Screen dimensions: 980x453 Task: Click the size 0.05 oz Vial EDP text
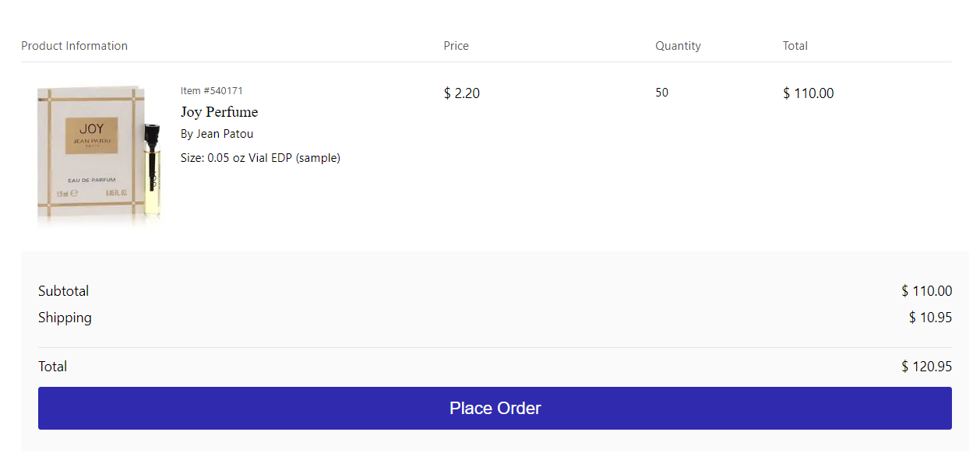[x=260, y=158]
